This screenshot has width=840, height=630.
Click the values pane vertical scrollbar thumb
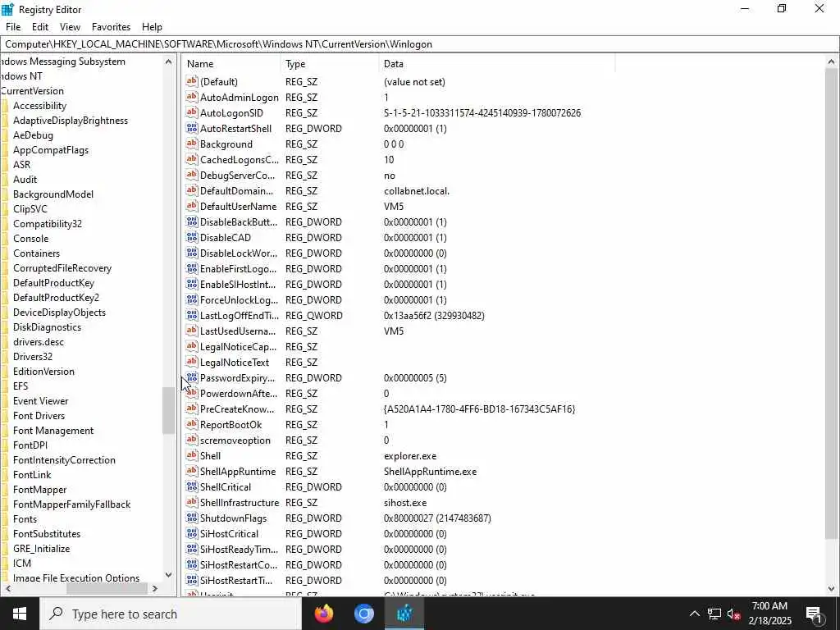[832, 304]
